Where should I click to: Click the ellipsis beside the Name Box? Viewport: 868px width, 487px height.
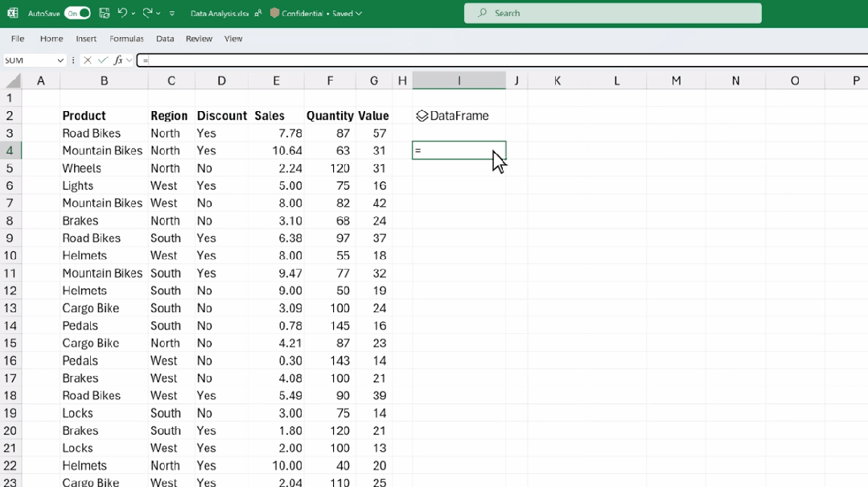pos(72,60)
